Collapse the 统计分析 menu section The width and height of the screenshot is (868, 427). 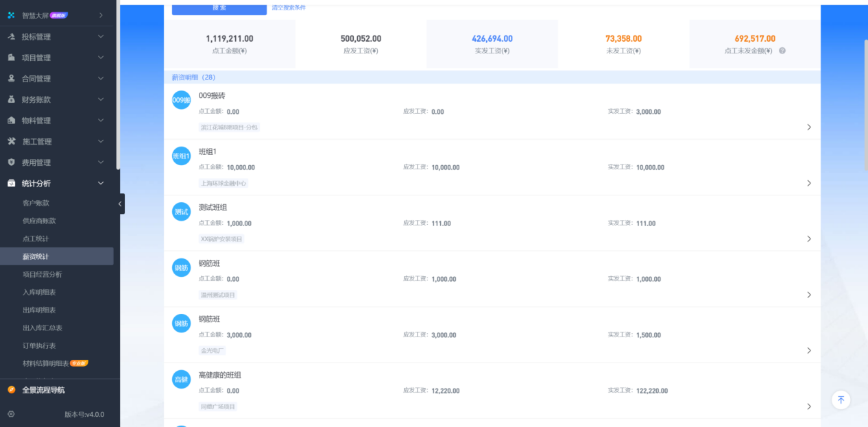point(101,184)
